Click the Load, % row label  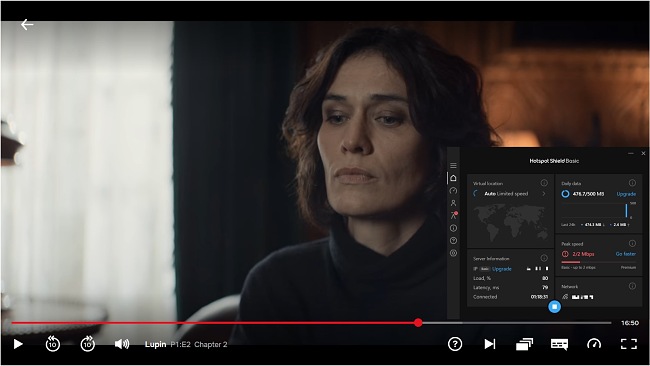coord(482,278)
